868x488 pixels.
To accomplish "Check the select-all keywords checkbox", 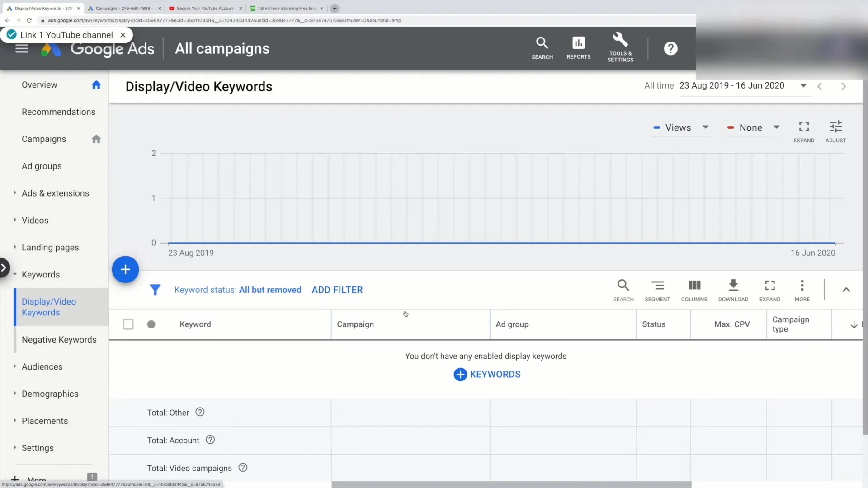I will coord(128,324).
